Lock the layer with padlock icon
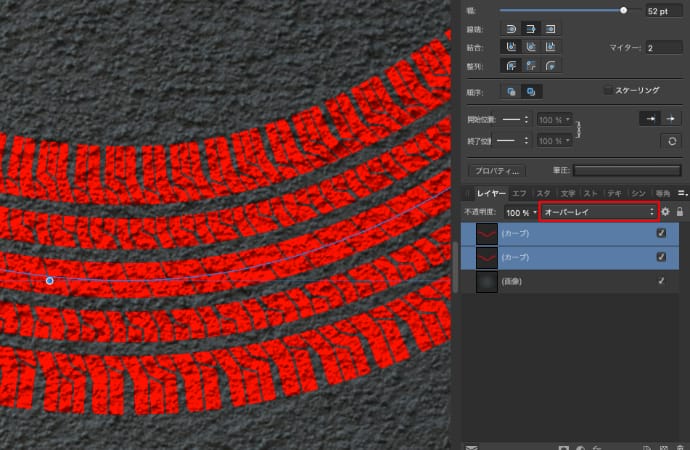This screenshot has height=450, width=690. click(x=680, y=212)
